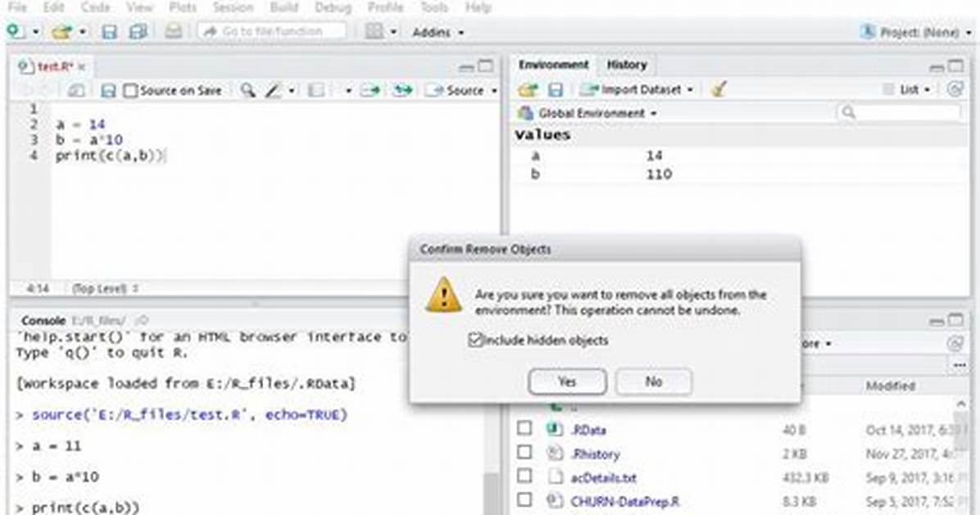This screenshot has height=515, width=980.
Task: Click the show in new window icon
Action: click(x=76, y=91)
